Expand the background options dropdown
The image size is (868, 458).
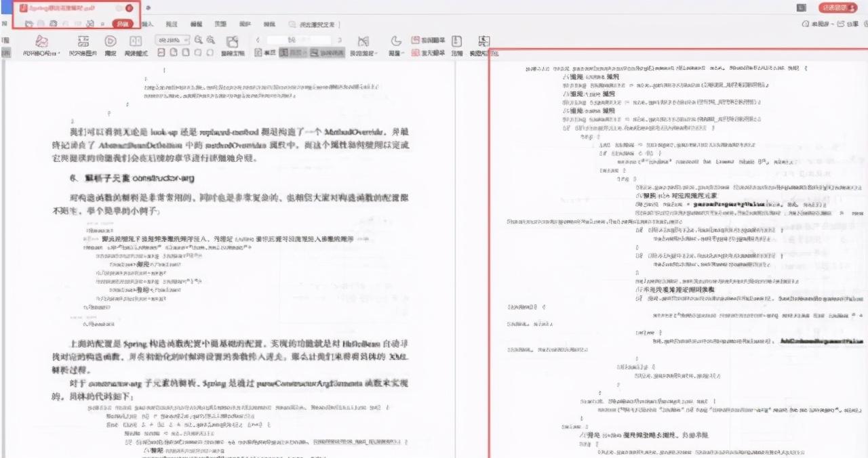403,54
